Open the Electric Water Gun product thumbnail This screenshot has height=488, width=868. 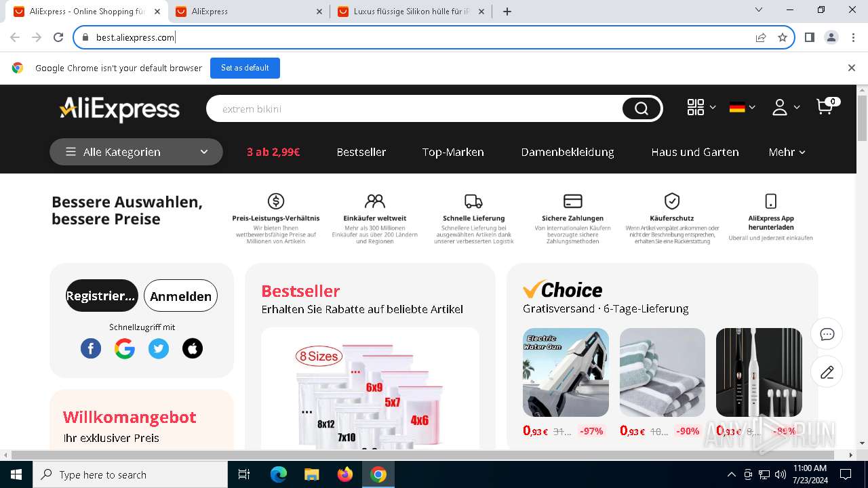click(566, 372)
